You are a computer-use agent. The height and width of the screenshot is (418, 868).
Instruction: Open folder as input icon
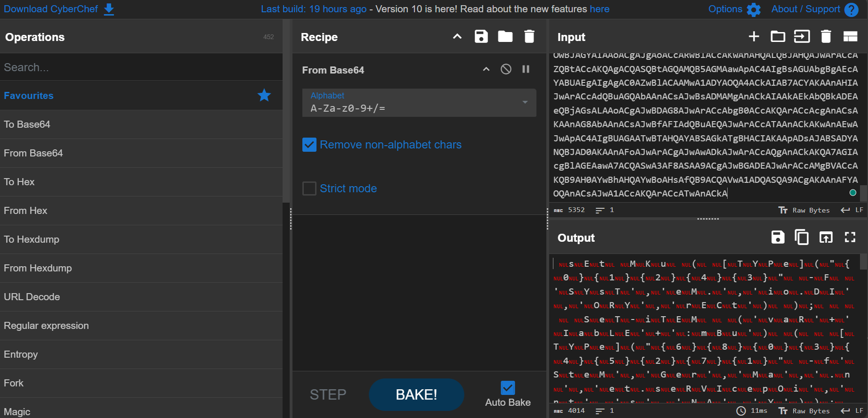[x=778, y=36]
